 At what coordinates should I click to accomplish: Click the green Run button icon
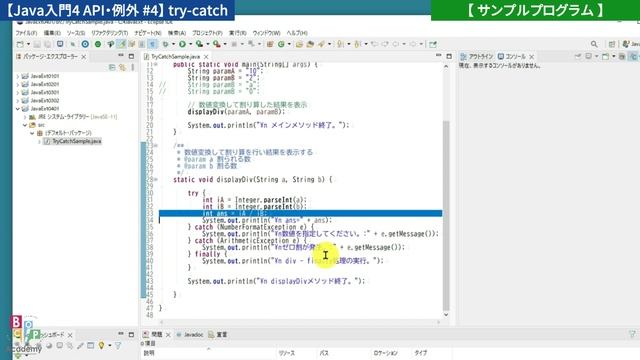click(x=182, y=44)
